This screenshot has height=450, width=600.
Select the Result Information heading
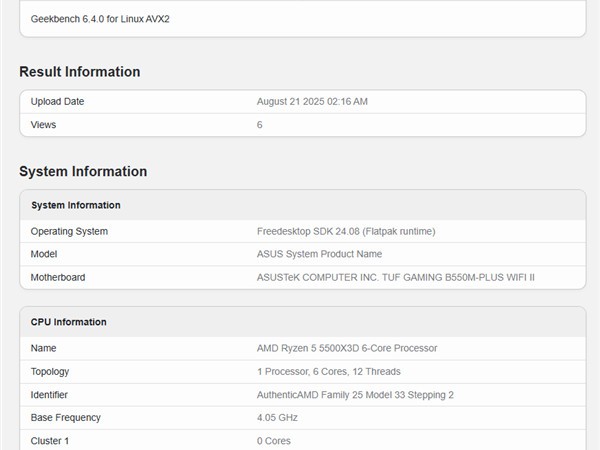point(80,72)
